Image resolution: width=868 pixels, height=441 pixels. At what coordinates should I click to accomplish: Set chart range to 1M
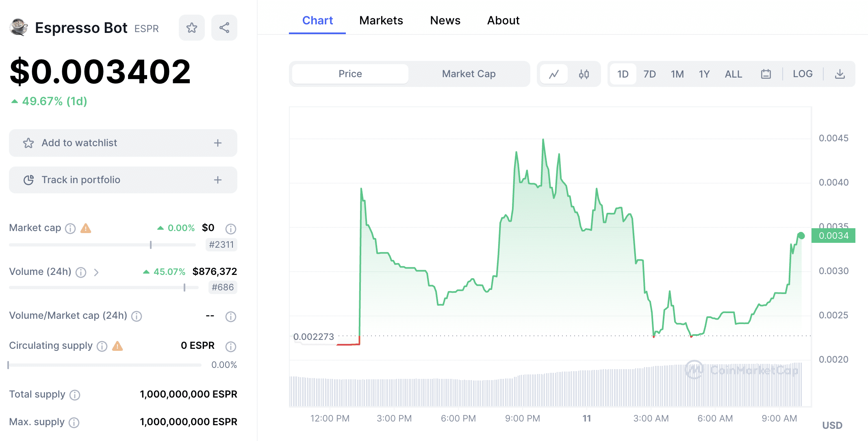tap(677, 74)
